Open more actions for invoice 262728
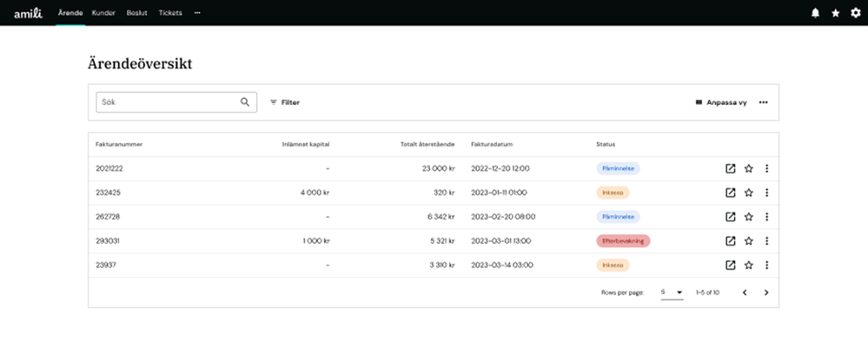 (766, 217)
